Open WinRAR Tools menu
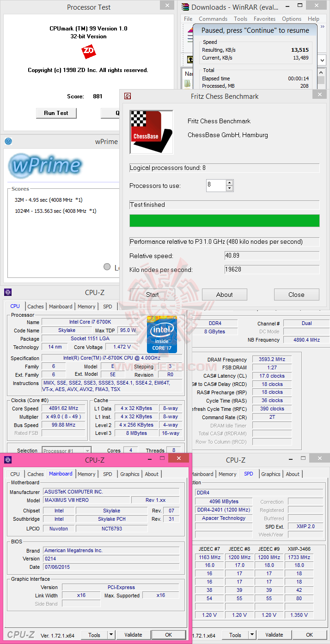This screenshot has height=644, width=330. [x=240, y=19]
